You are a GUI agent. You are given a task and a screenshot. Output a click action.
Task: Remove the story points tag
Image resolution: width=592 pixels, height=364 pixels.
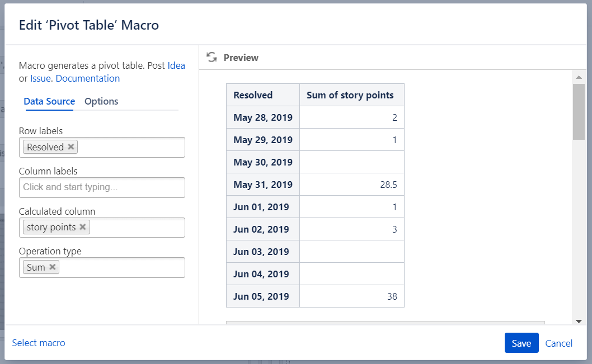(x=83, y=227)
